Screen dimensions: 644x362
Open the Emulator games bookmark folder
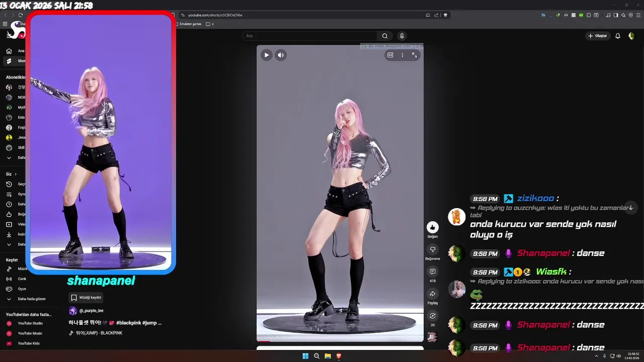pos(188,24)
